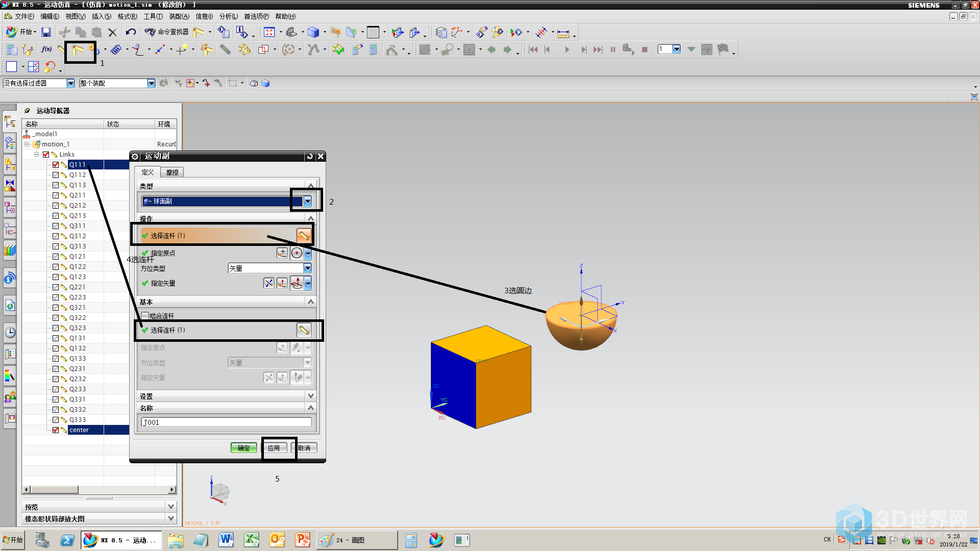Toggle the Q333 link checkbox

[56, 420]
